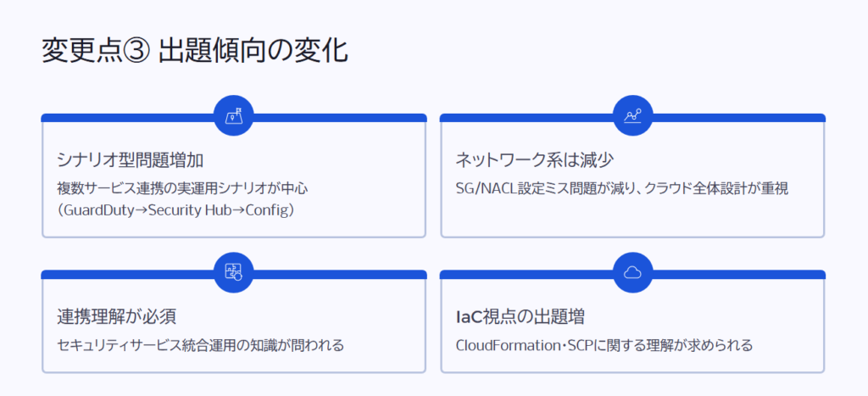Click the line chart icon above ネットワーク系は減少

point(632,116)
